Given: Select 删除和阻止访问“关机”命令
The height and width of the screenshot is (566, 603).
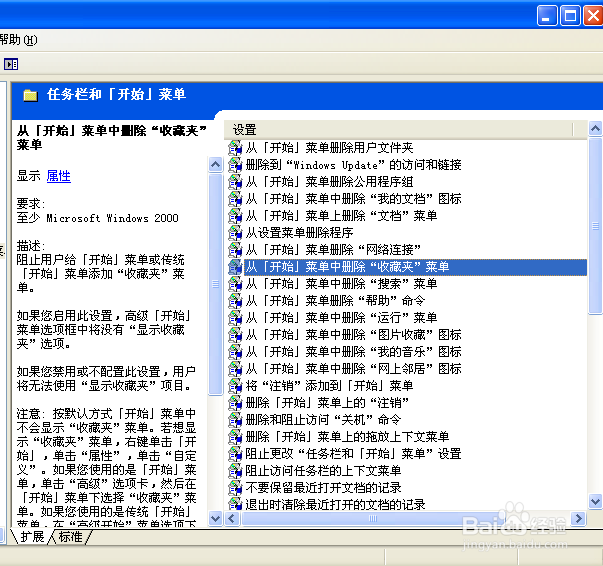Looking at the screenshot, I should point(323,420).
